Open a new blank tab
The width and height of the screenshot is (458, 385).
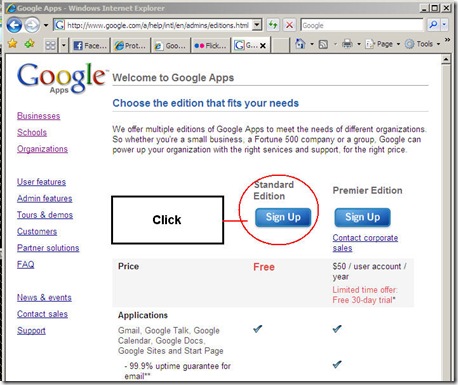pyautogui.click(x=280, y=45)
